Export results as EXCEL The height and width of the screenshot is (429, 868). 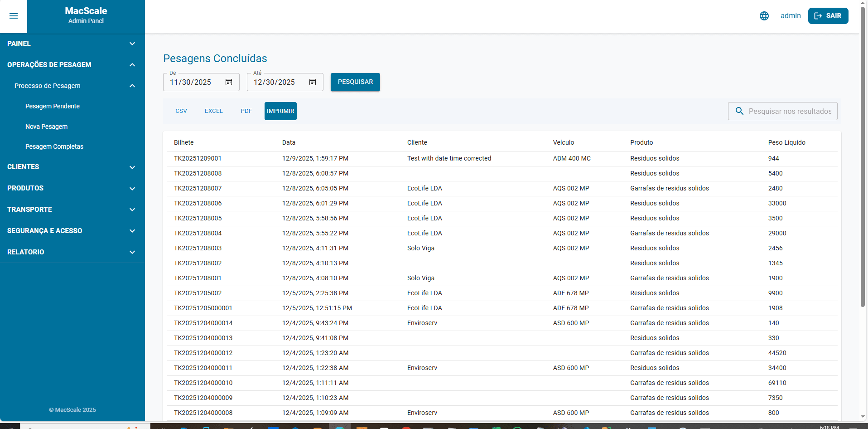click(213, 111)
